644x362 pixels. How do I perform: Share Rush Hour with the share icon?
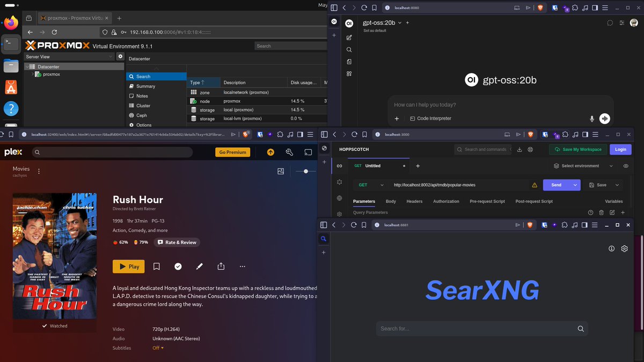(x=221, y=267)
